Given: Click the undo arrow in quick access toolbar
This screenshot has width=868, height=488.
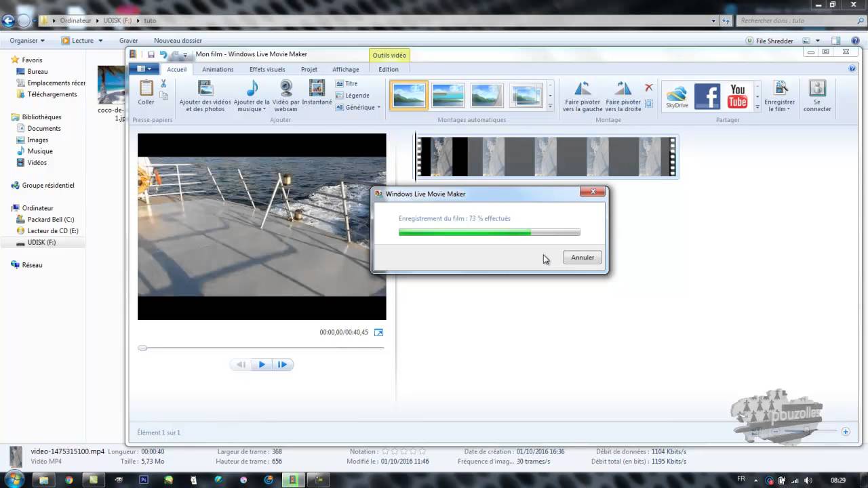Looking at the screenshot, I should coord(163,54).
